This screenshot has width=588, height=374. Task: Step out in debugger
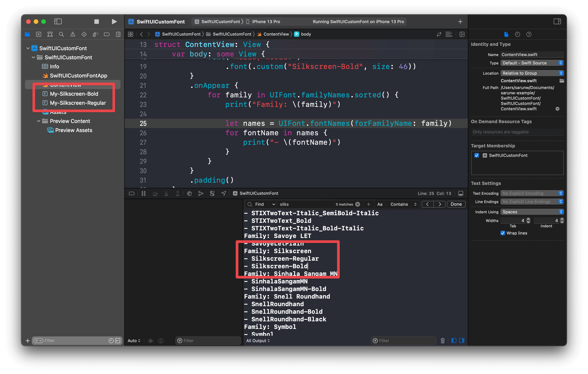click(x=177, y=193)
